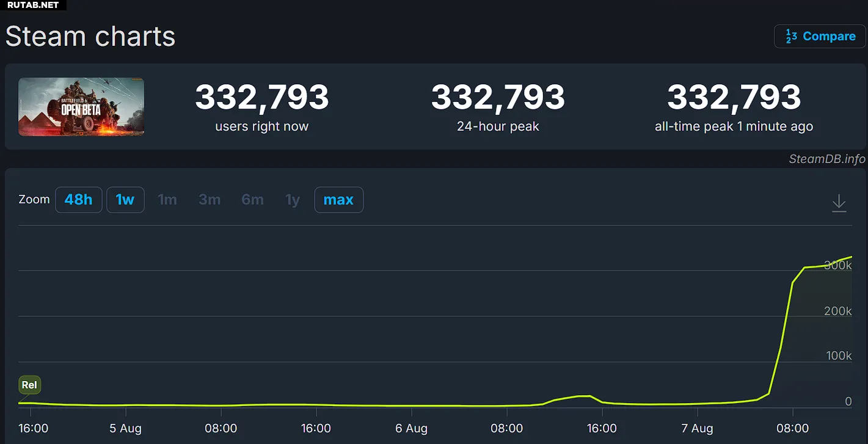The width and height of the screenshot is (868, 444).
Task: Click the 6 Aug axis label
Action: [411, 428]
